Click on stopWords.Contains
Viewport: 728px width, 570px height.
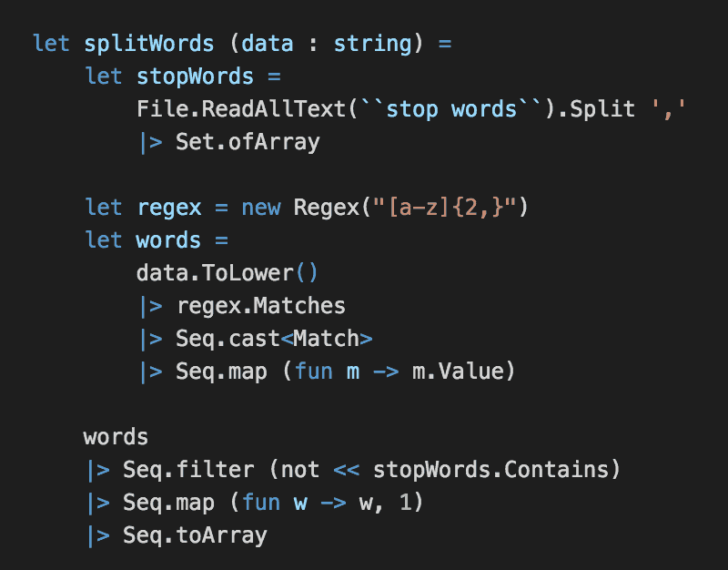490,470
